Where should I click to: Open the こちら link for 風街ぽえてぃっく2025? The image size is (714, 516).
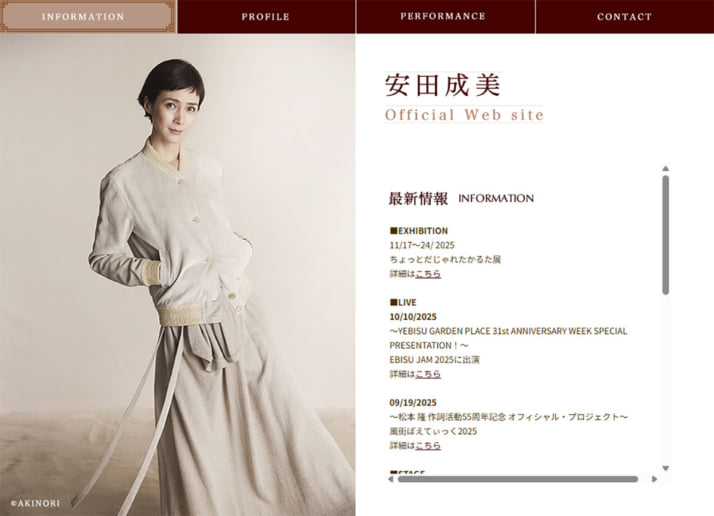pyautogui.click(x=428, y=445)
